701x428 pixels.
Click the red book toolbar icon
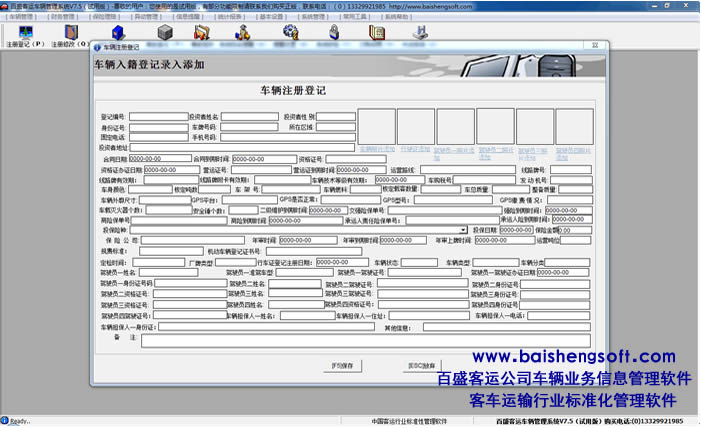[x=377, y=33]
